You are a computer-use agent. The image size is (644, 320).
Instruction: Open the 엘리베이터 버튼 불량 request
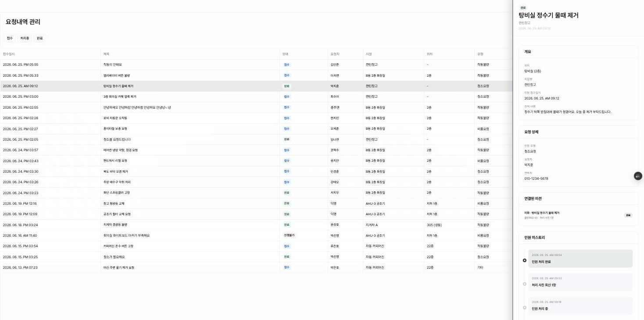[x=116, y=75]
